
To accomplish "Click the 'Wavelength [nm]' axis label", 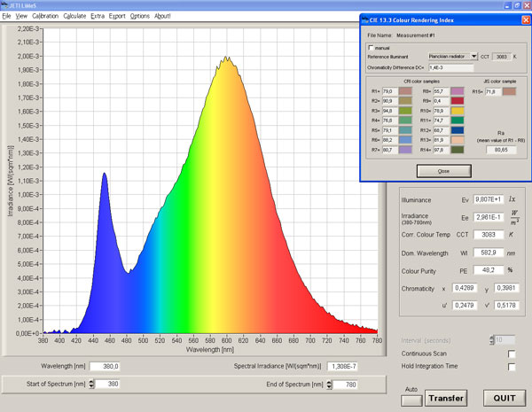I will click(210, 350).
